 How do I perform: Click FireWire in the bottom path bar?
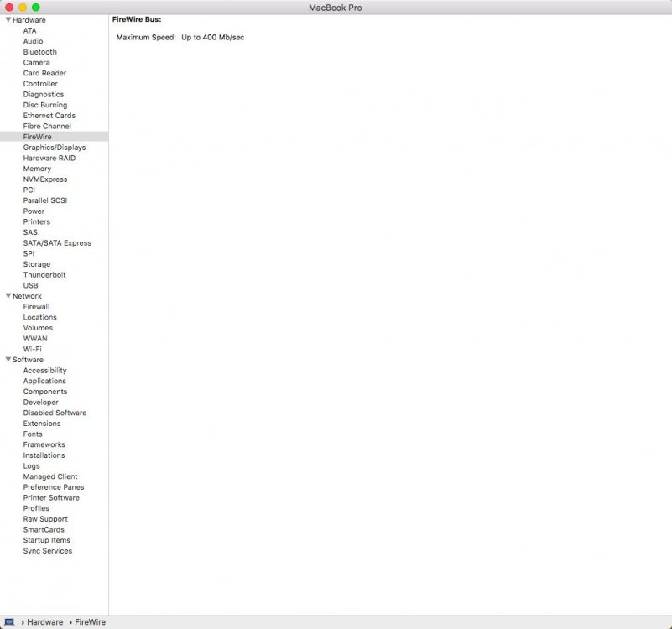90,621
